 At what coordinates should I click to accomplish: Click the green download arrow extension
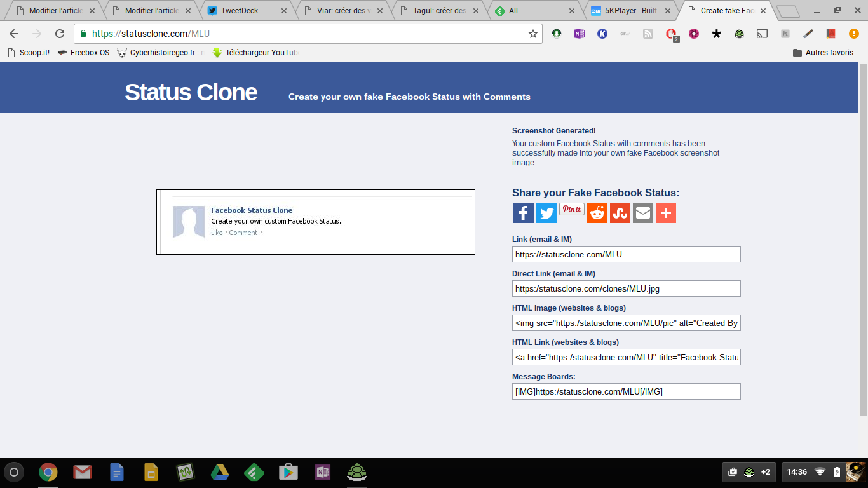point(557,34)
